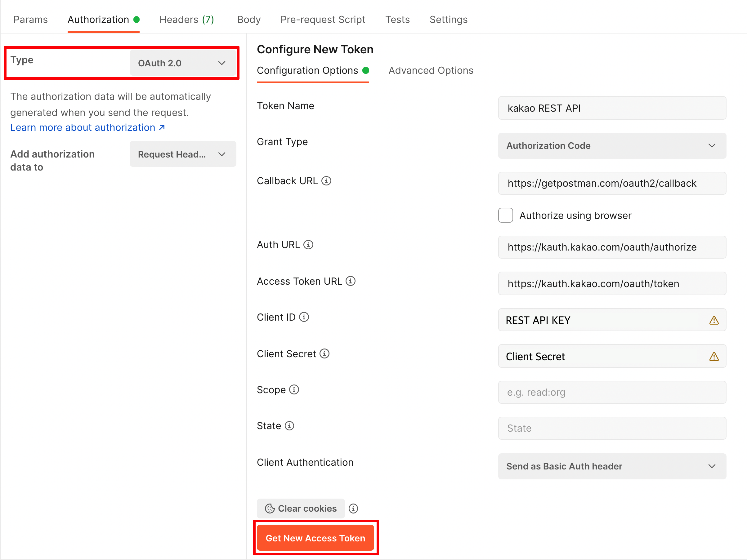Screen dimensions: 747x560
Task: Enable Authorize using browser checkbox
Action: pos(506,216)
